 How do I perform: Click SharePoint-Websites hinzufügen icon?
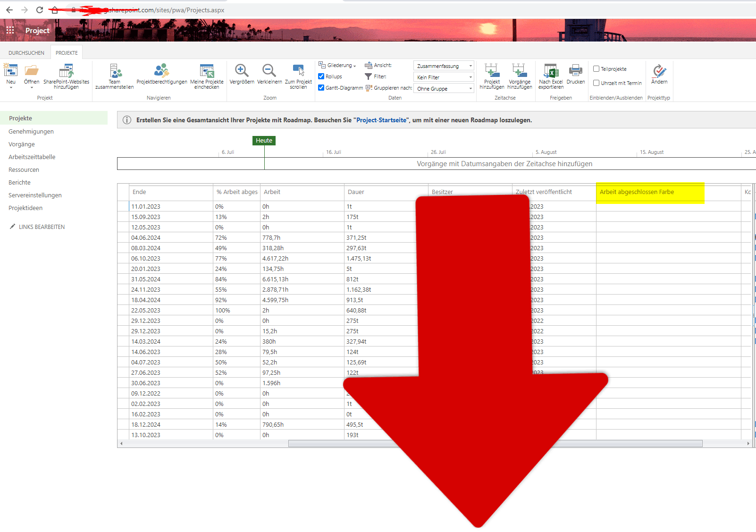coord(66,71)
